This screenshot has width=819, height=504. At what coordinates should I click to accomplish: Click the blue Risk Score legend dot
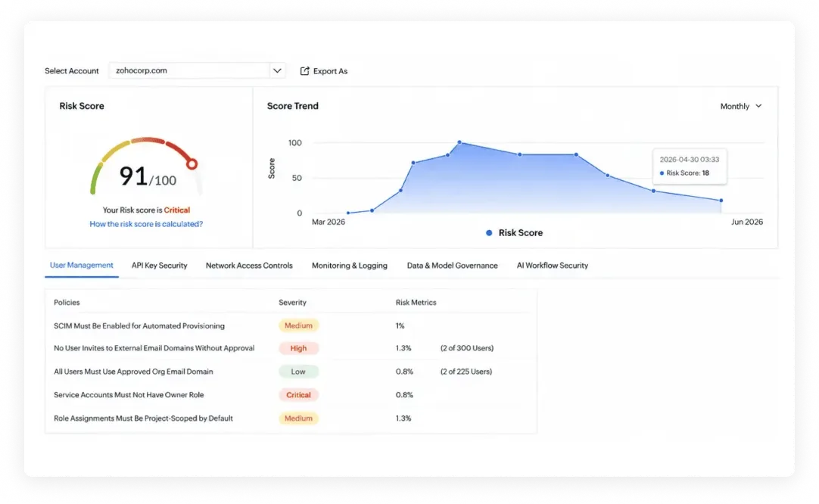(x=489, y=233)
